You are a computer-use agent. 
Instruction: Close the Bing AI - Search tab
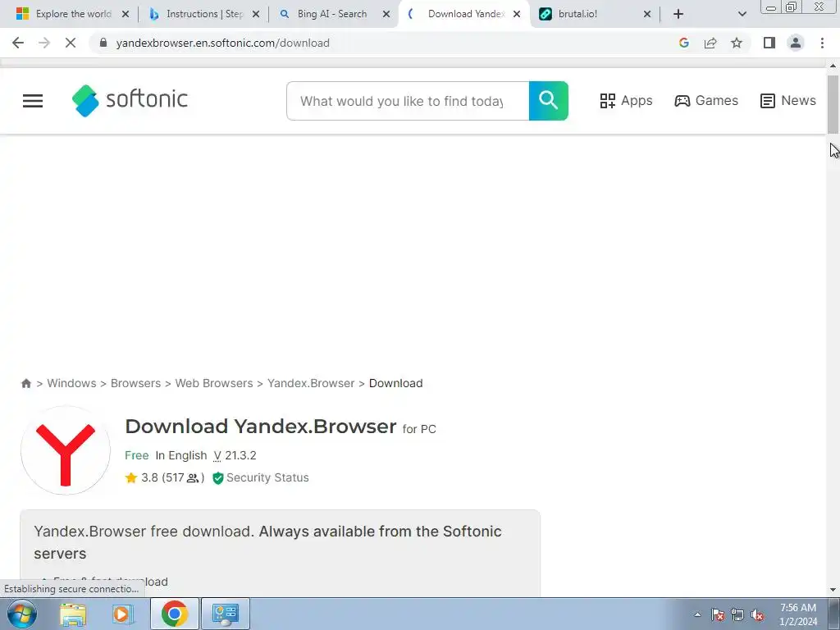click(x=386, y=14)
